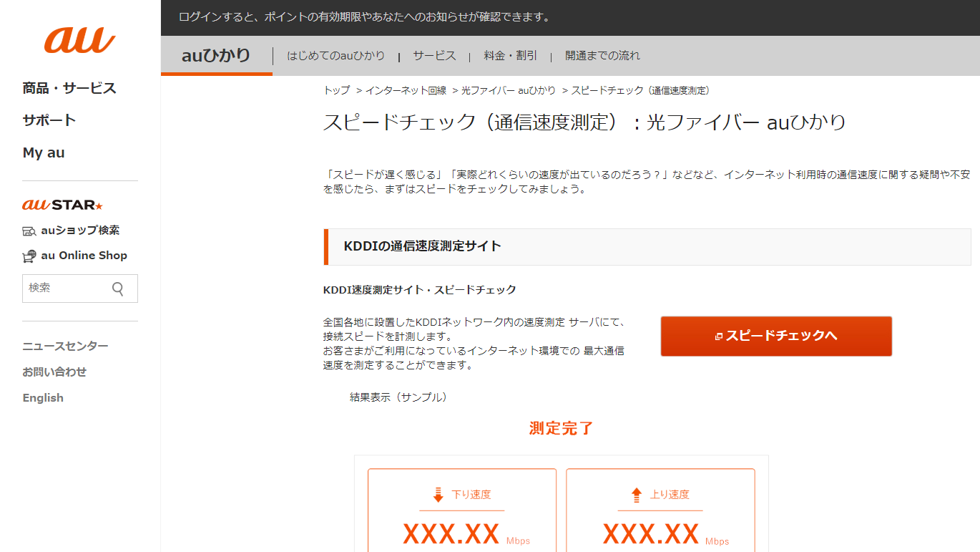
Task: Open サービス navigation item
Action: [434, 56]
